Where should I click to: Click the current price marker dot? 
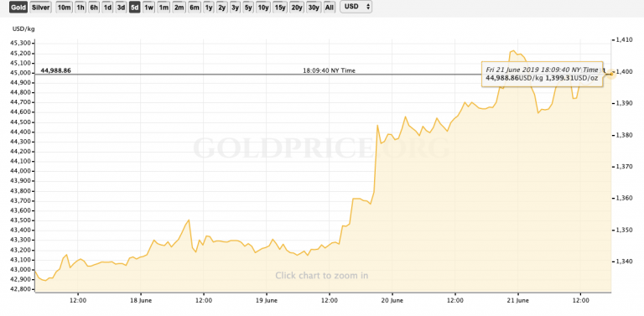610,74
